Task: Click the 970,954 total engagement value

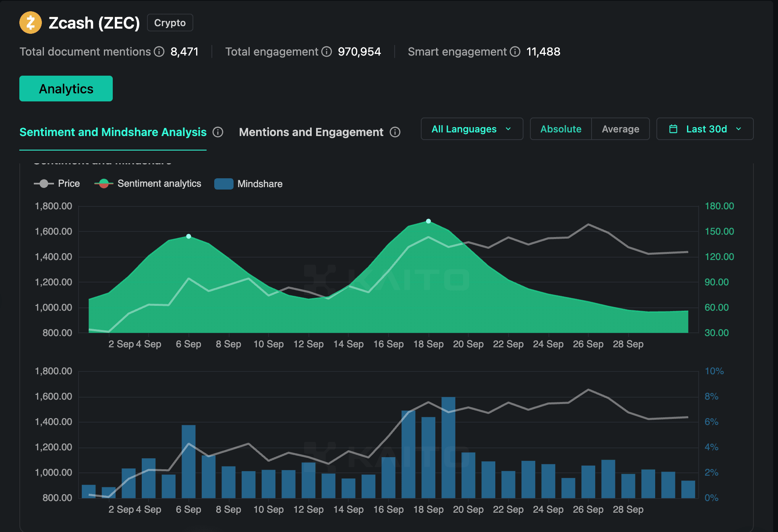Action: click(359, 52)
